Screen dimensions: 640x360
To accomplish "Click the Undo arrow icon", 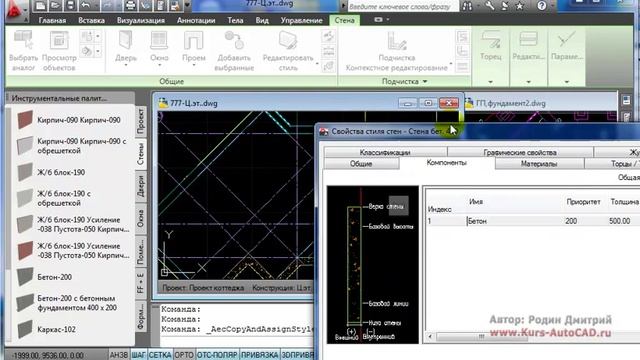I will tap(86, 6).
